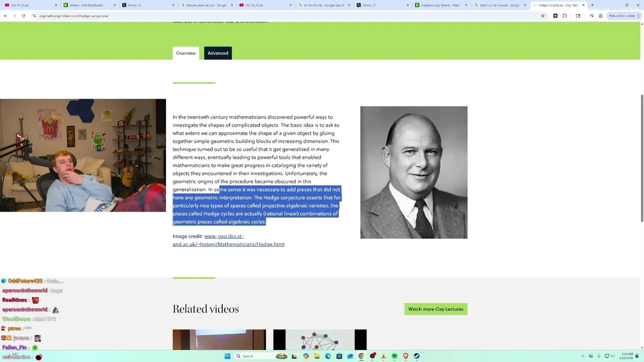This screenshot has height=362, width=644.
Task: Open the yellow triangle taskbar app
Action: pyautogui.click(x=383, y=356)
